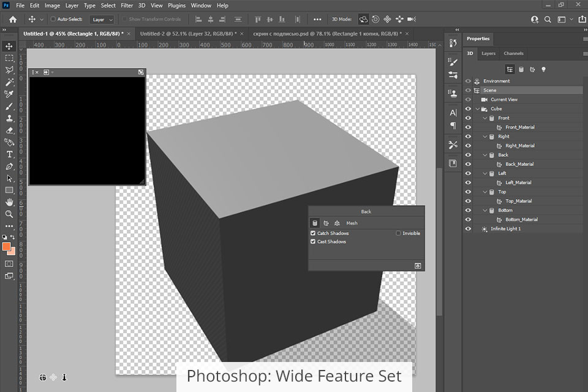Click the 3D Scale camera icon
The height and width of the screenshot is (392, 588).
[412, 19]
